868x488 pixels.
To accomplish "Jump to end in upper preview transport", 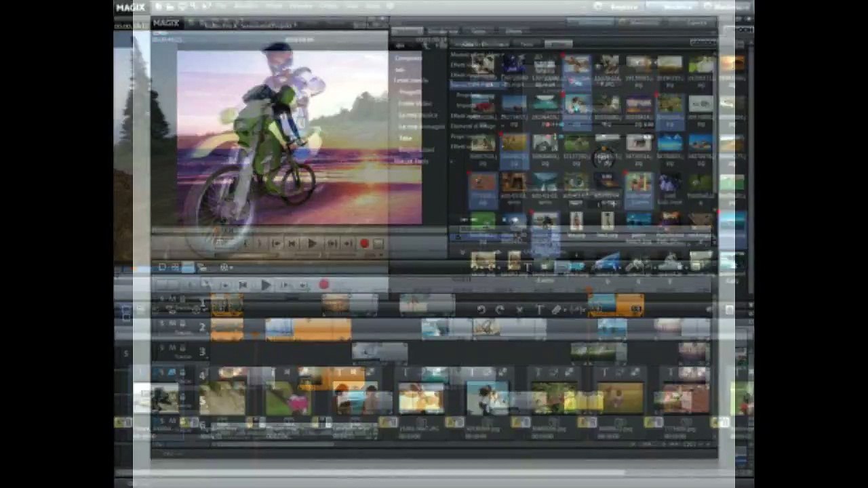I will (347, 243).
